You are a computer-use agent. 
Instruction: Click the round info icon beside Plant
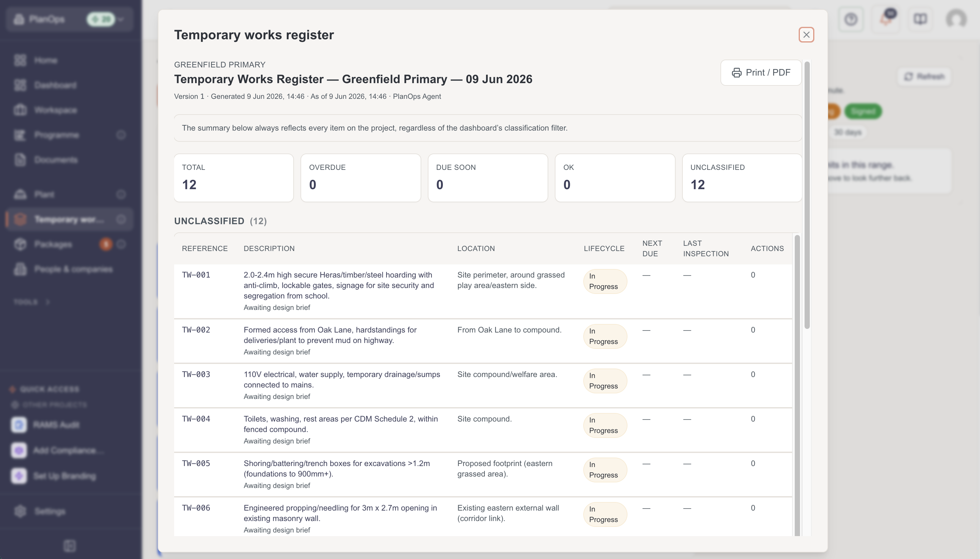pyautogui.click(x=121, y=194)
